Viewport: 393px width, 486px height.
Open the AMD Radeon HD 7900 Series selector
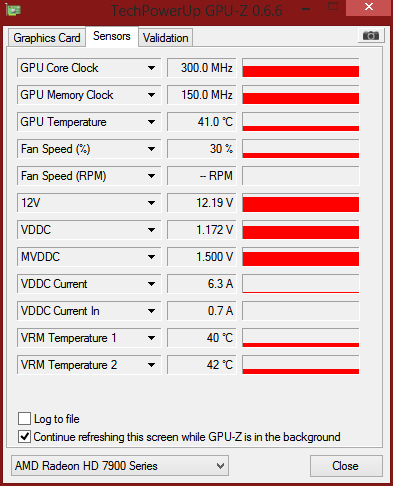point(120,466)
